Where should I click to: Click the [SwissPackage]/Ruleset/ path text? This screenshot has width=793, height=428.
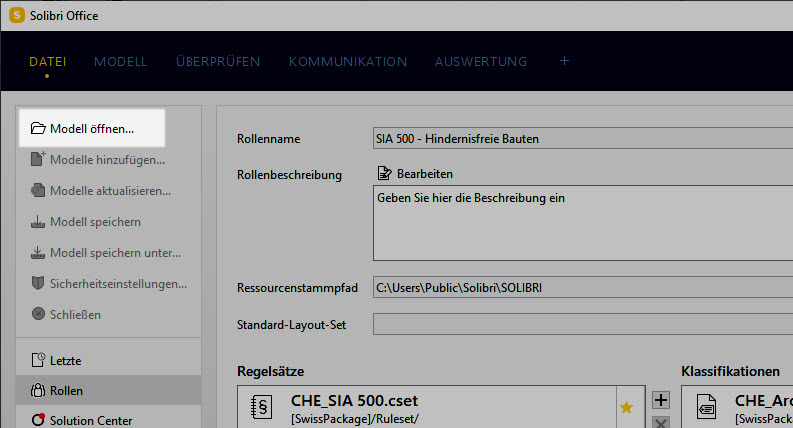click(355, 419)
